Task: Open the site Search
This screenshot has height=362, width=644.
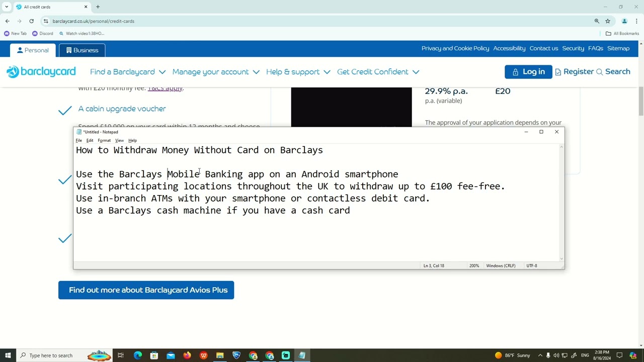Action: tap(613, 72)
